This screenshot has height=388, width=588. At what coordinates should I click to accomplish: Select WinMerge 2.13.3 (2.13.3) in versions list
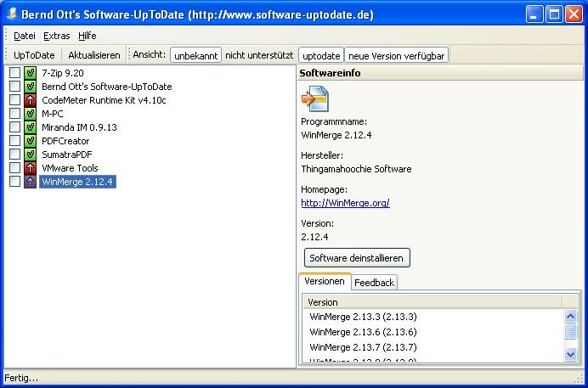(363, 317)
